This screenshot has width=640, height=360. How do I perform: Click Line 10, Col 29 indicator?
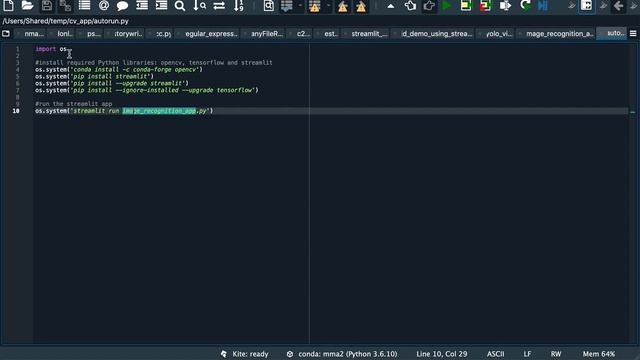point(442,354)
